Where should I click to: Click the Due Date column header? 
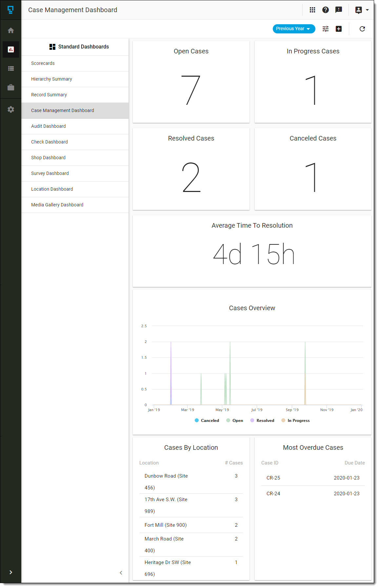pos(355,463)
